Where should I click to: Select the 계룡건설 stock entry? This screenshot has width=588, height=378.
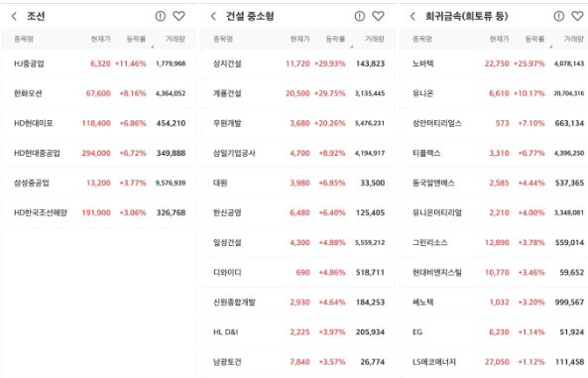(297, 93)
